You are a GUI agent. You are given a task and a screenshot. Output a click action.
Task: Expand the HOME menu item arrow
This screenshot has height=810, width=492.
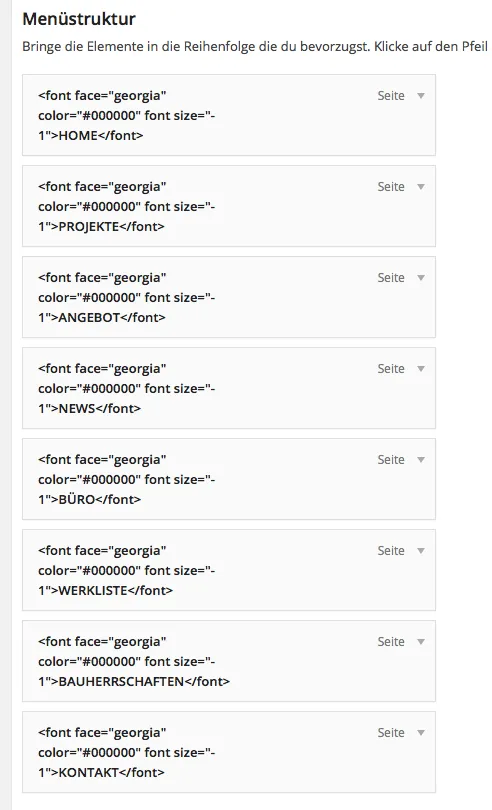click(421, 96)
